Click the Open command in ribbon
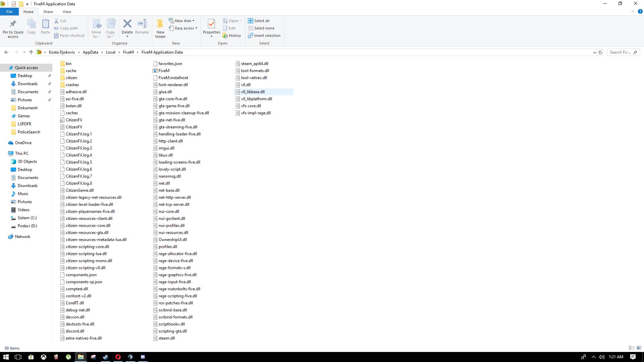644x362 pixels. tap(232, 21)
